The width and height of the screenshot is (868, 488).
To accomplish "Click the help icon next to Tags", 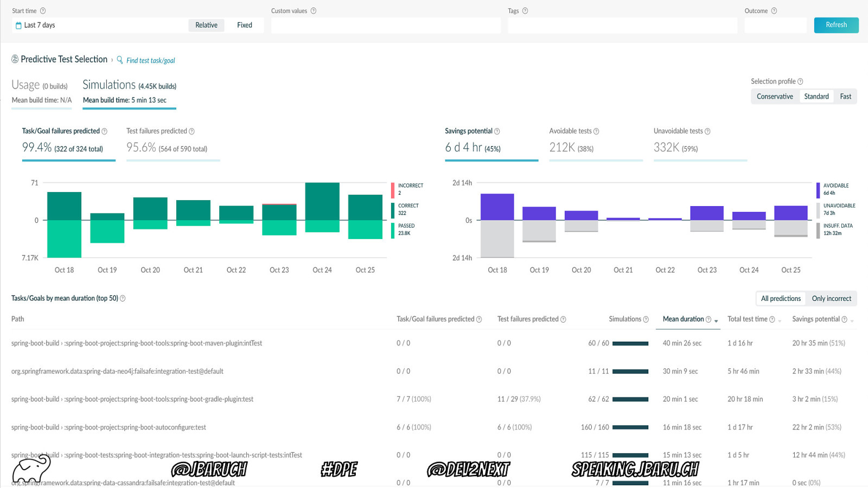I will point(525,11).
